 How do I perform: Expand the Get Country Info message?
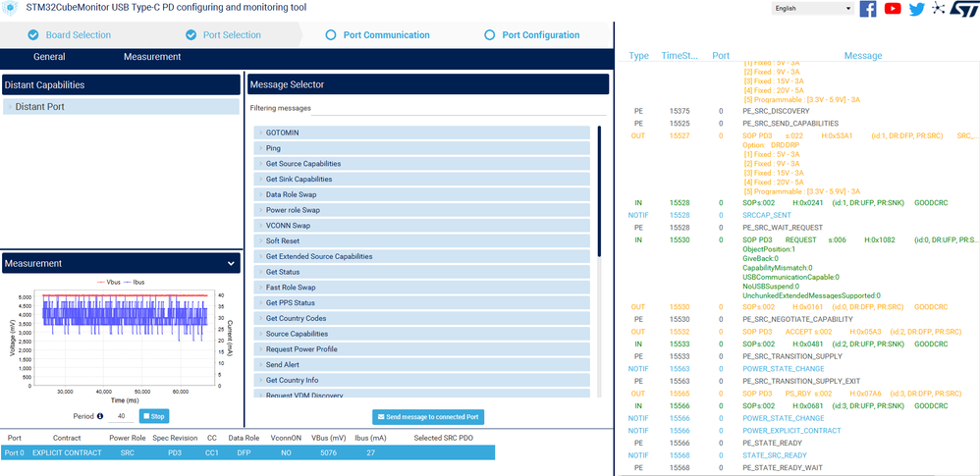point(422,380)
